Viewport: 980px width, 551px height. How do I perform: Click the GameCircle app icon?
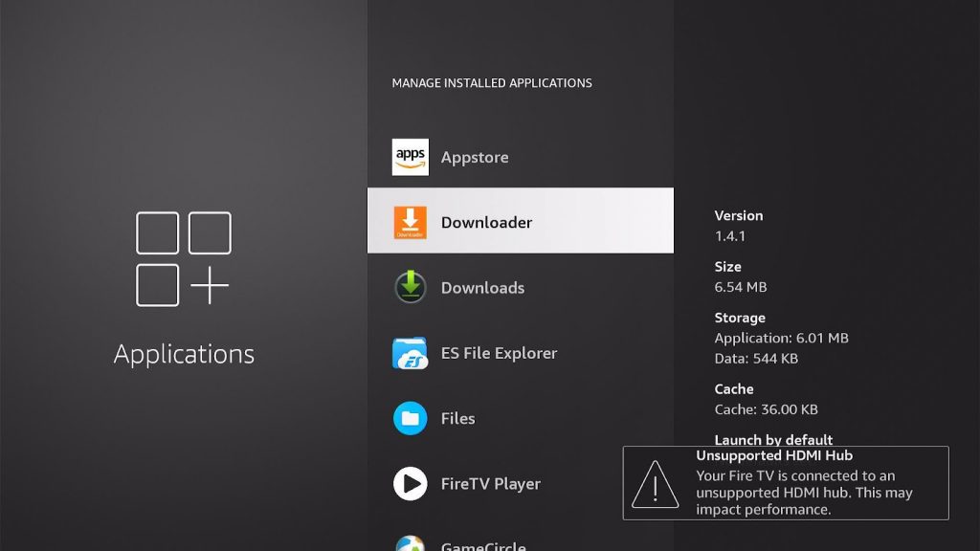pos(410,543)
